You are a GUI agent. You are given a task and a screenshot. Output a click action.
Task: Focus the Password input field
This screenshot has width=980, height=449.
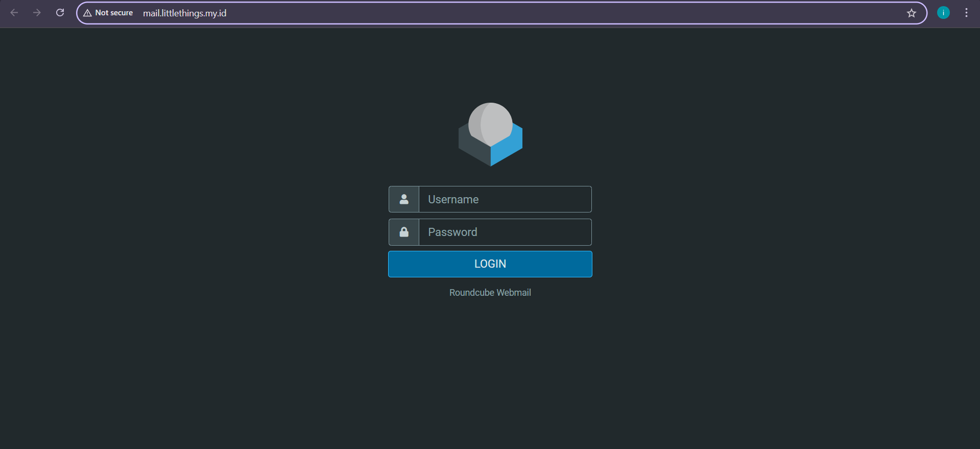click(x=505, y=232)
